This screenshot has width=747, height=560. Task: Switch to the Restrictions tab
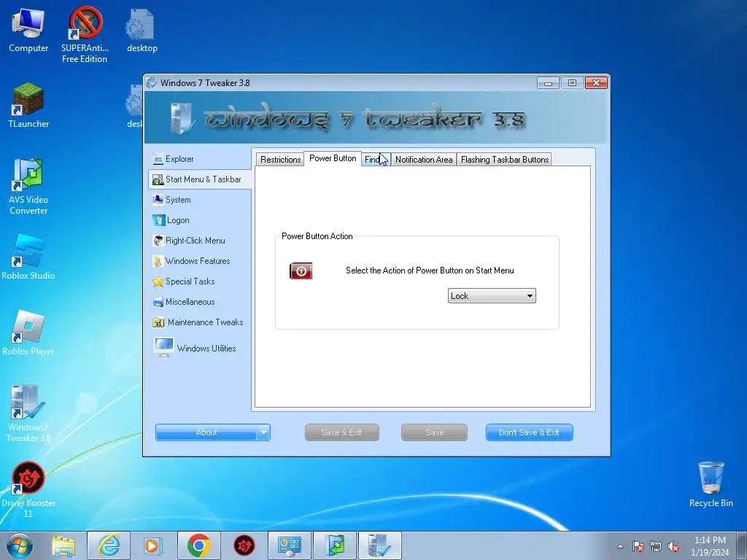[281, 160]
